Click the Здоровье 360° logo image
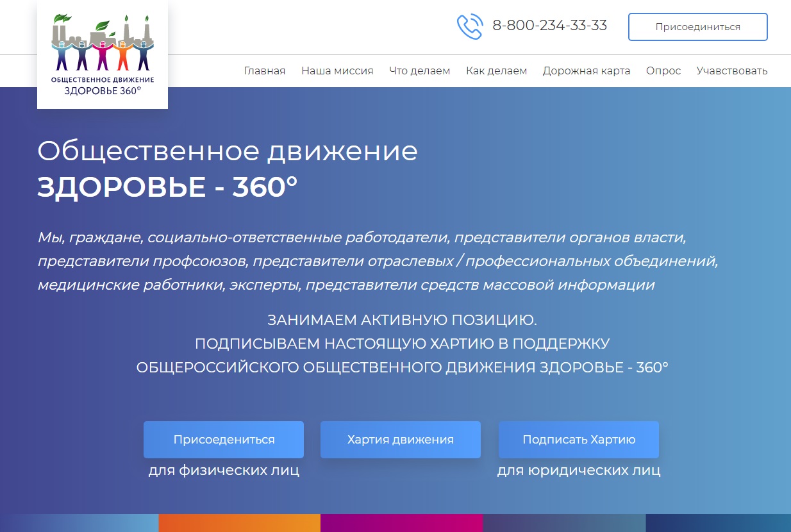The image size is (791, 532). click(103, 54)
